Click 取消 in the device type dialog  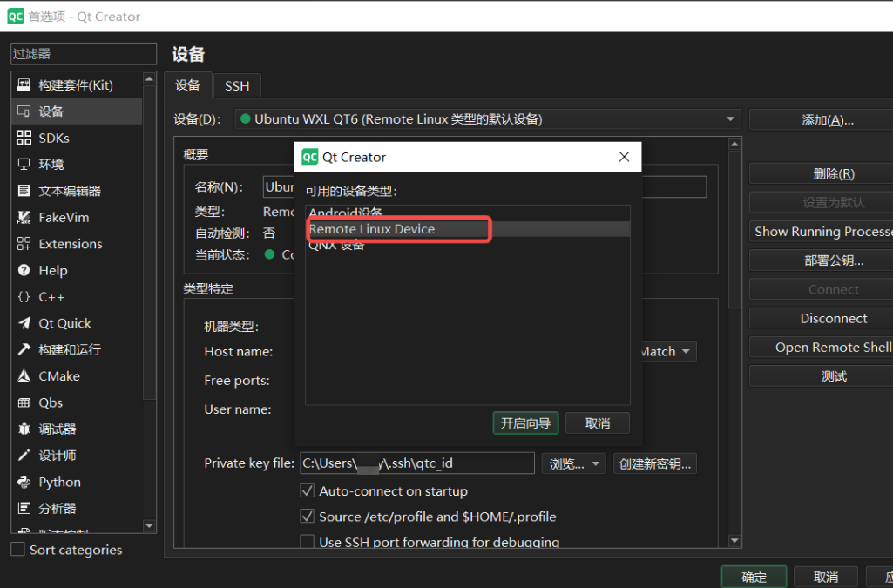click(598, 423)
